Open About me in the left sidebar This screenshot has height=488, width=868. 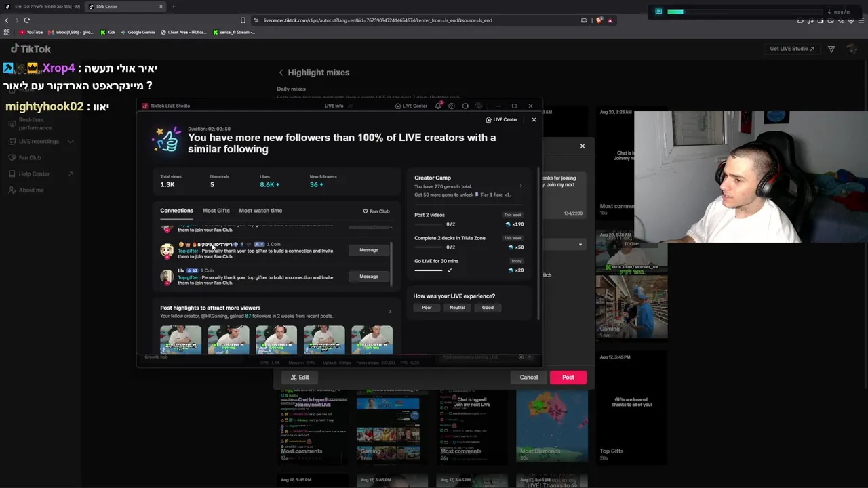tap(31, 190)
